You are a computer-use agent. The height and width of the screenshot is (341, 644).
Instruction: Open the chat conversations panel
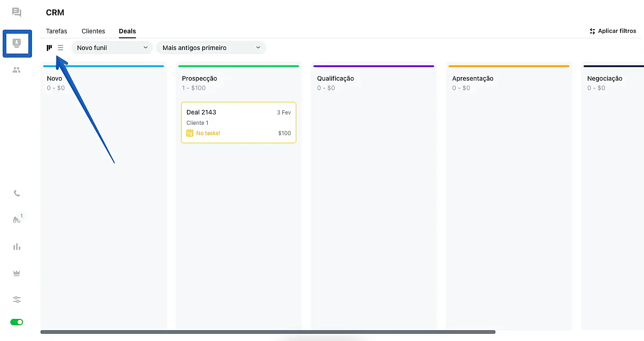click(17, 12)
